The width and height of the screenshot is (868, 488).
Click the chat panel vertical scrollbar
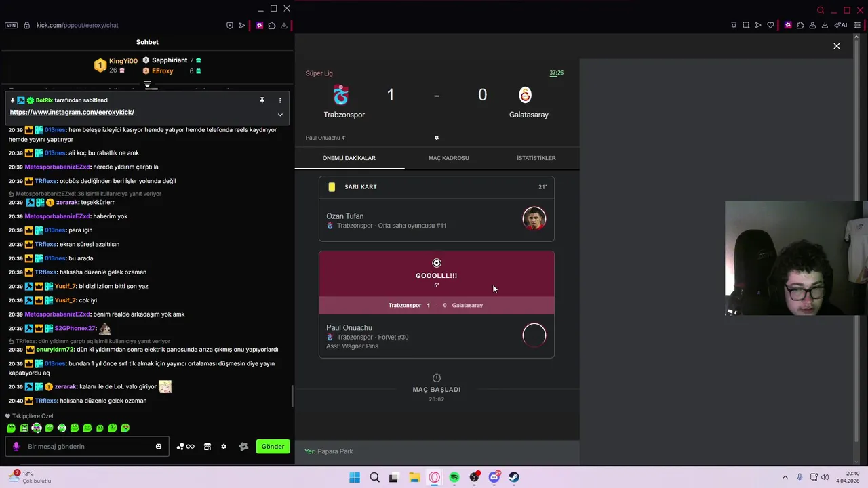tap(292, 396)
